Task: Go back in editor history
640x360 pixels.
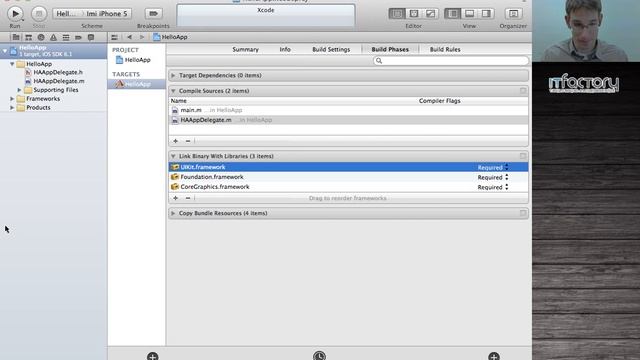Action: (129, 37)
